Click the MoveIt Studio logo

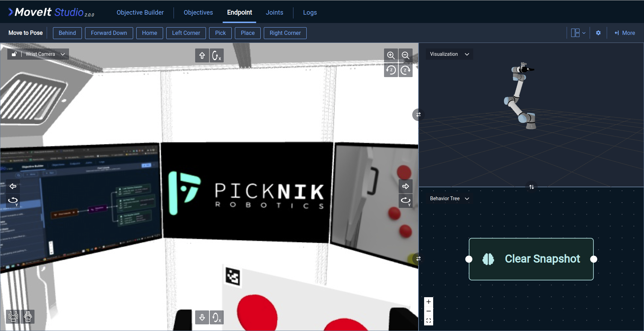(51, 12)
